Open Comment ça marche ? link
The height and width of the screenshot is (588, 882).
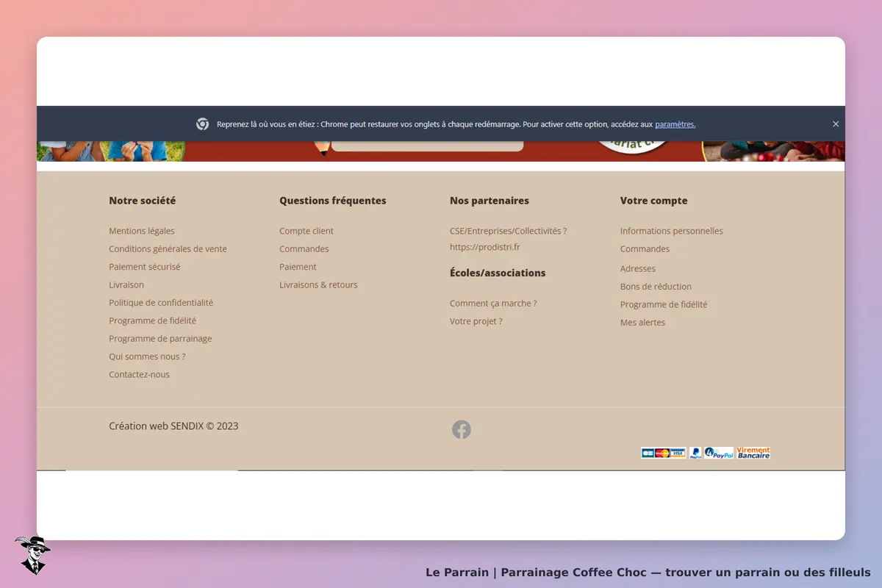tap(493, 303)
